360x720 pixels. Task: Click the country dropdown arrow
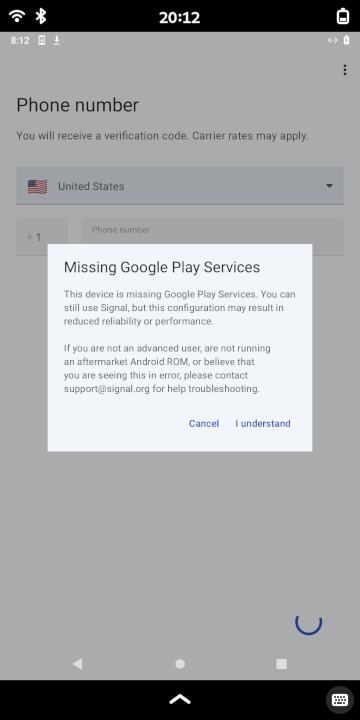tap(329, 186)
